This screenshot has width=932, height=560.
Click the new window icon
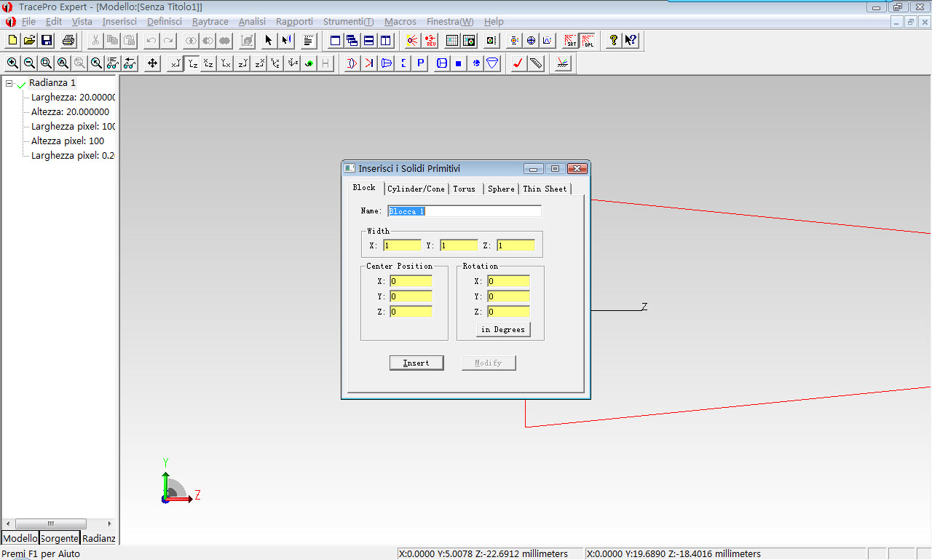click(x=336, y=40)
